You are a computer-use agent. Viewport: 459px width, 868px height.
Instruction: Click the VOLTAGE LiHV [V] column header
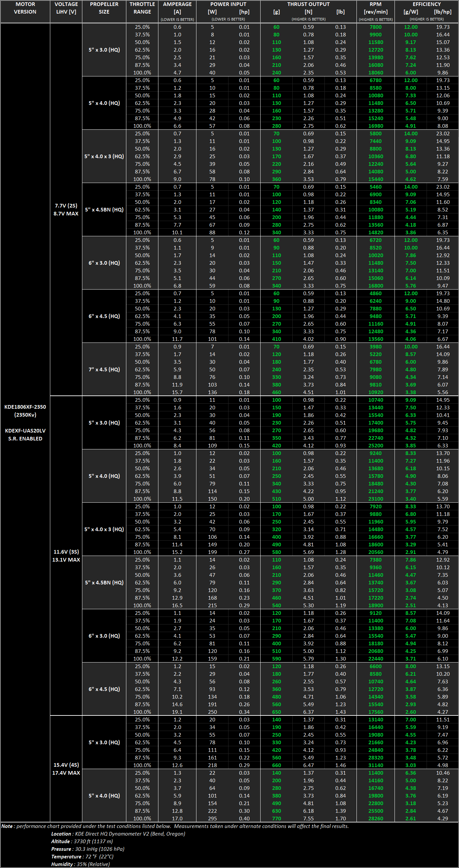tap(66, 8)
